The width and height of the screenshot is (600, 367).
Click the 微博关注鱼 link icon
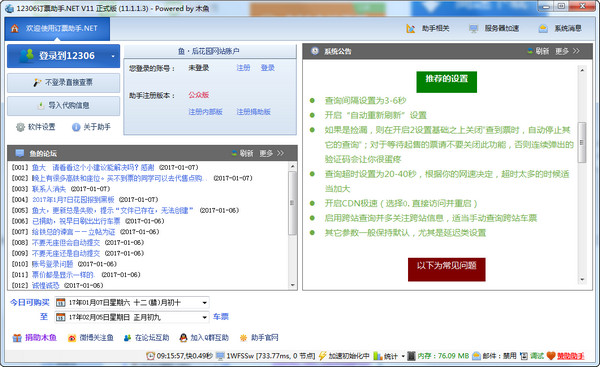(72, 338)
